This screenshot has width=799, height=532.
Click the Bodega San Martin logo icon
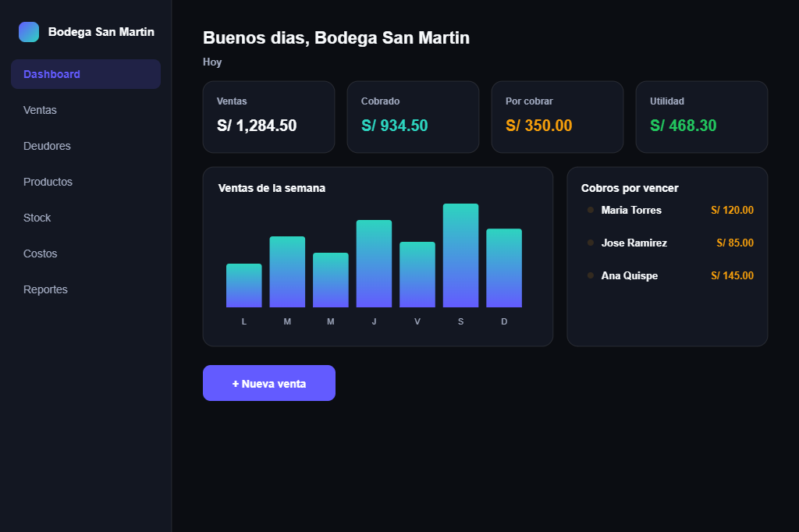coord(29,32)
